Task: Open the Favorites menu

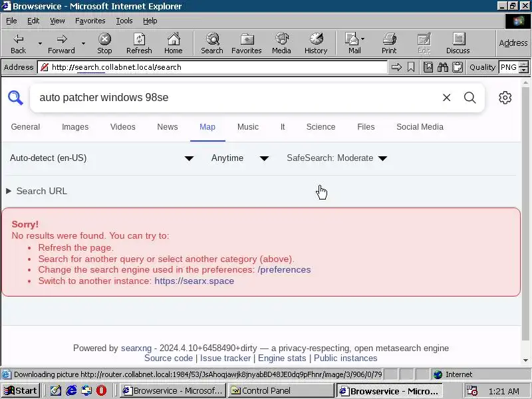Action: pos(90,21)
